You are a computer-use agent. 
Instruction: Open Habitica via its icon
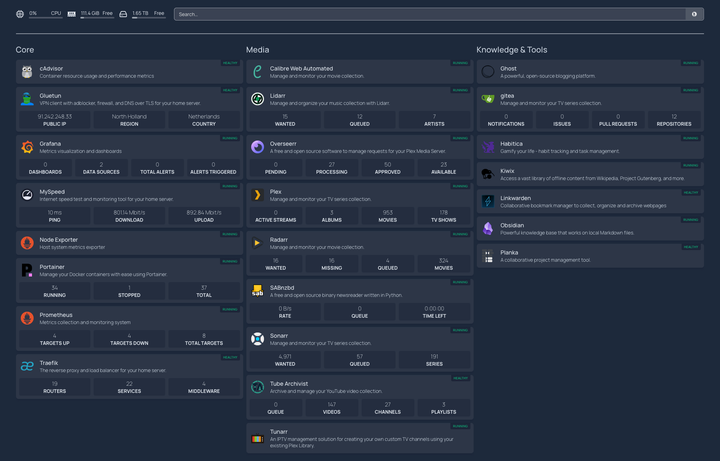pos(488,147)
